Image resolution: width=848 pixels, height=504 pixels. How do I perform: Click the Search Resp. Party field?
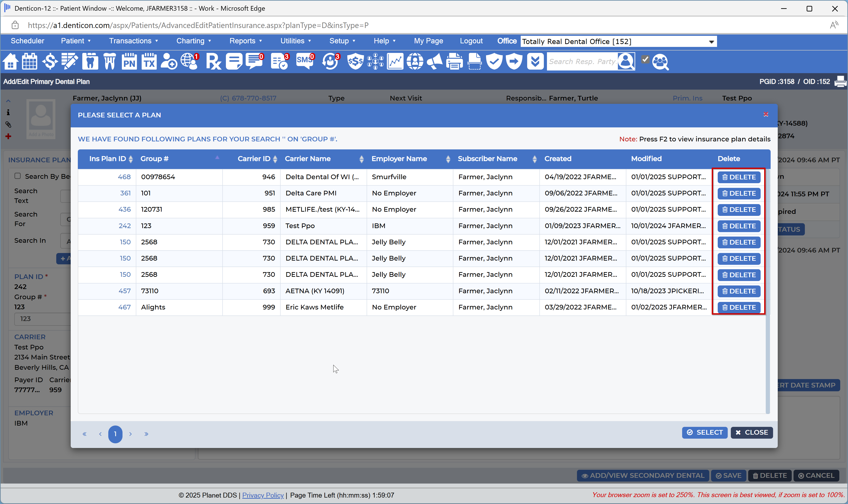click(x=582, y=62)
